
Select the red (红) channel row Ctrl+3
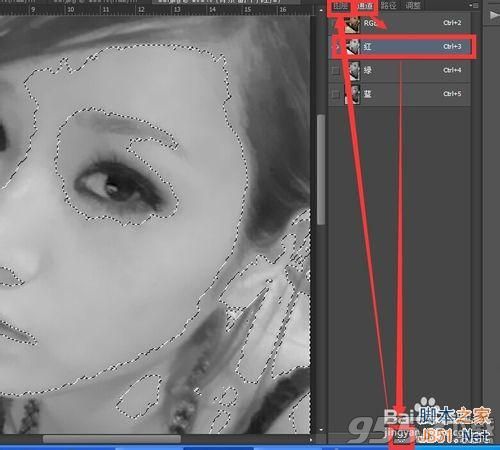402,47
